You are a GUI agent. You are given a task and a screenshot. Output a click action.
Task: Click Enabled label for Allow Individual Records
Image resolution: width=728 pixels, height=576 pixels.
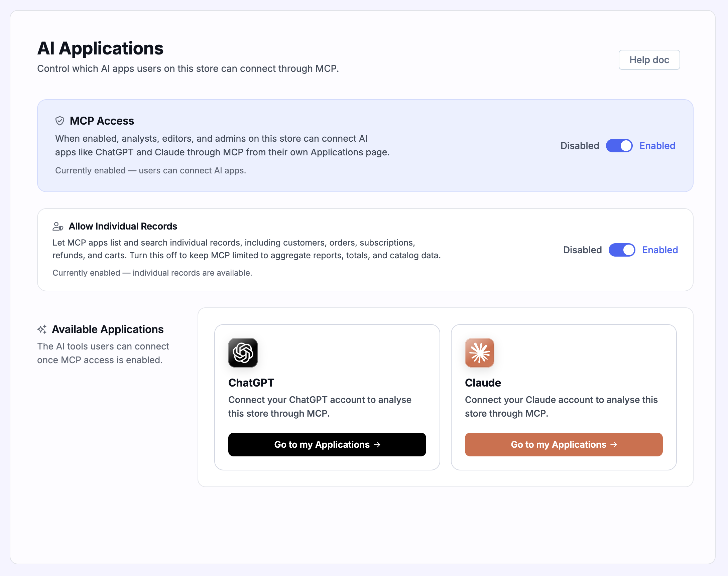(x=660, y=250)
